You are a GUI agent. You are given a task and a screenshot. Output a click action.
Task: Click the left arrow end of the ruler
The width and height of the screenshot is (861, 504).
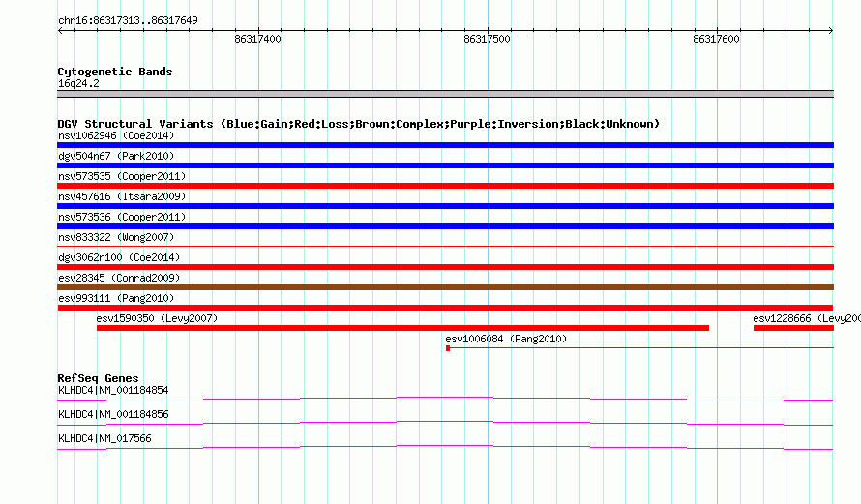tap(60, 30)
